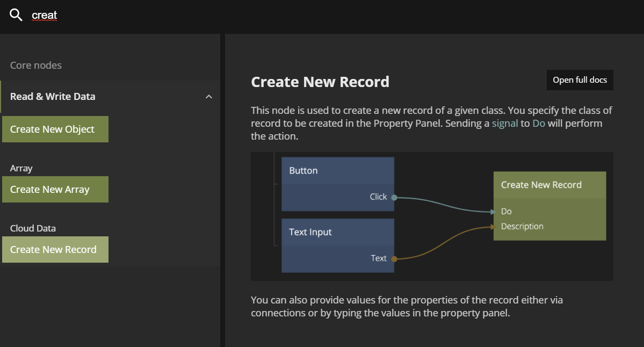Click the Button node in the diagram
Viewport: 644px width, 347px height.
(x=338, y=171)
